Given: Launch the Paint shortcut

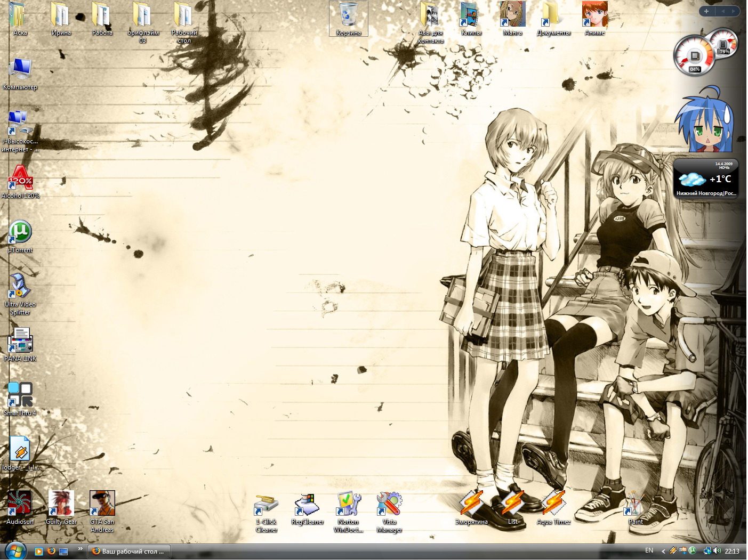Looking at the screenshot, I should [636, 508].
